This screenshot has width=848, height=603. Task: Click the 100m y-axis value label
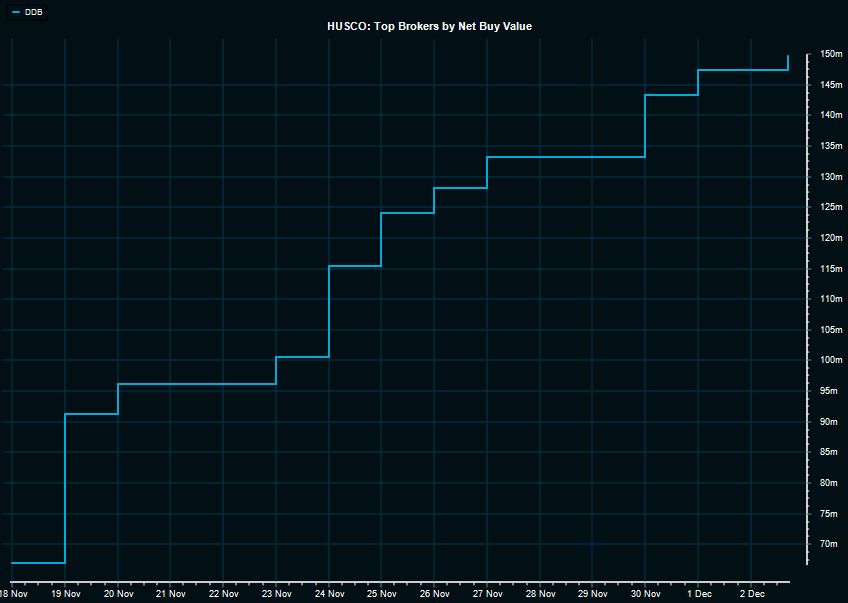point(832,360)
